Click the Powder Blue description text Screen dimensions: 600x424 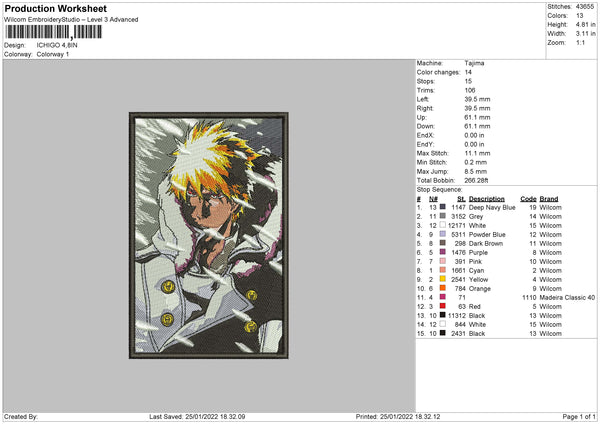click(487, 235)
